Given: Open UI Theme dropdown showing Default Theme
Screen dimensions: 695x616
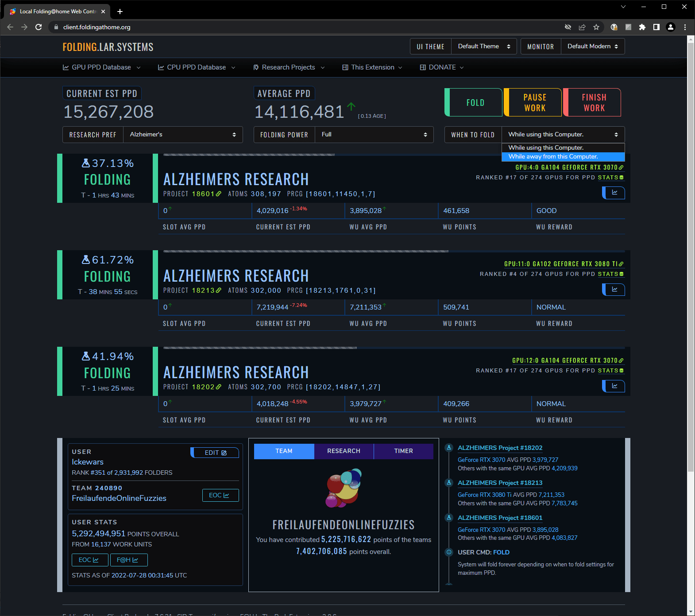Looking at the screenshot, I should click(x=484, y=46).
